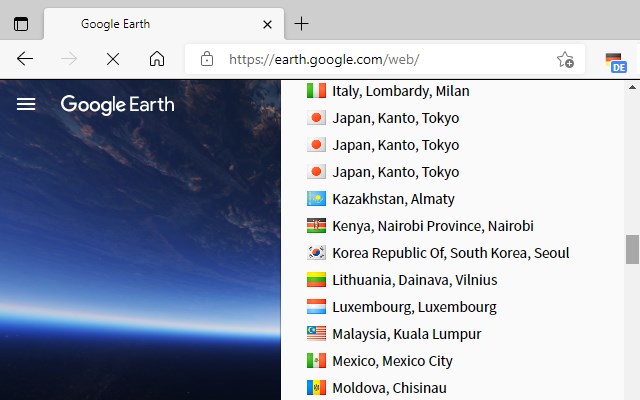Click the location list scrollbar thumb
This screenshot has height=400, width=640.
point(632,249)
